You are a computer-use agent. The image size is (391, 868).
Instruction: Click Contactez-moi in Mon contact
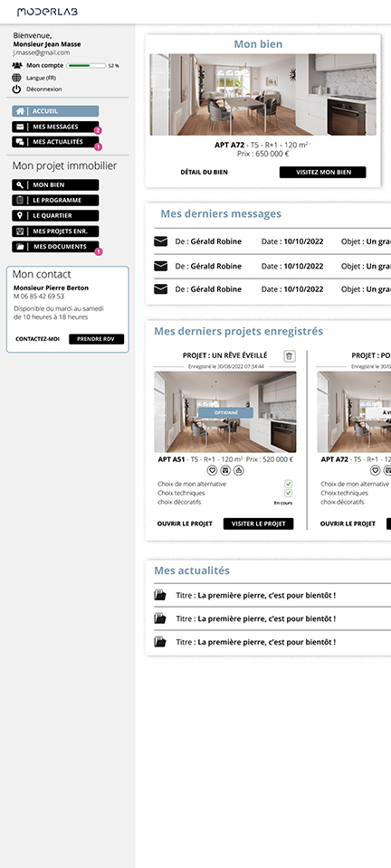point(38,339)
